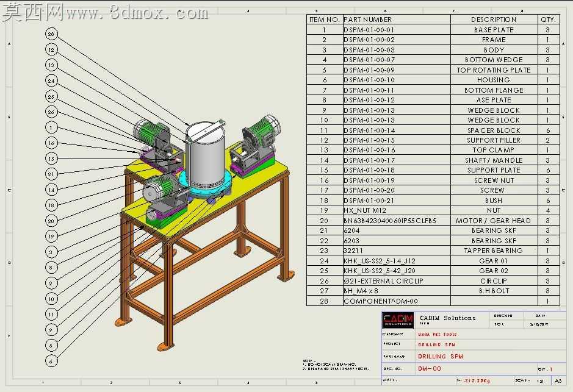Screen dimensions: 573x392
Task: Click the DESCRIPTION column header
Action: [494, 20]
